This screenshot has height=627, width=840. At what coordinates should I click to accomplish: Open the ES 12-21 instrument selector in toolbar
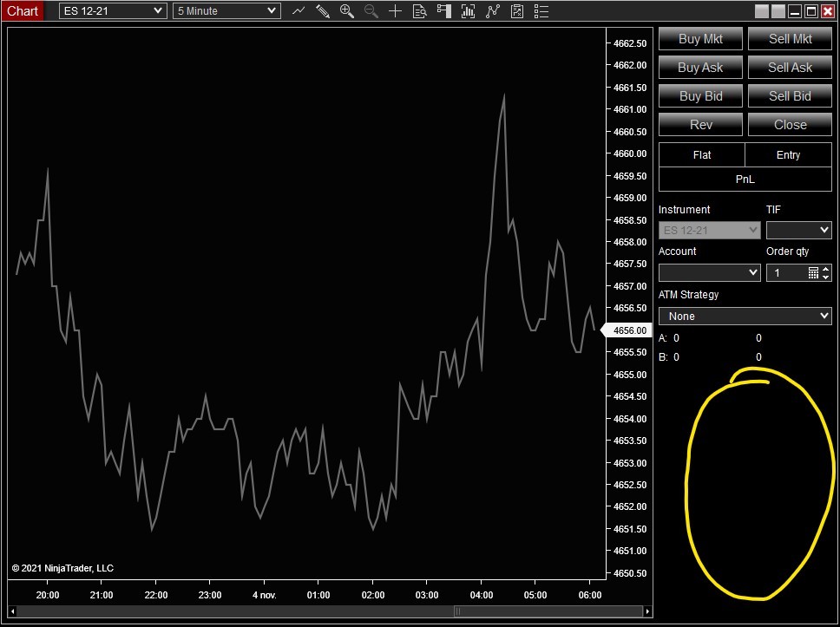click(x=112, y=11)
